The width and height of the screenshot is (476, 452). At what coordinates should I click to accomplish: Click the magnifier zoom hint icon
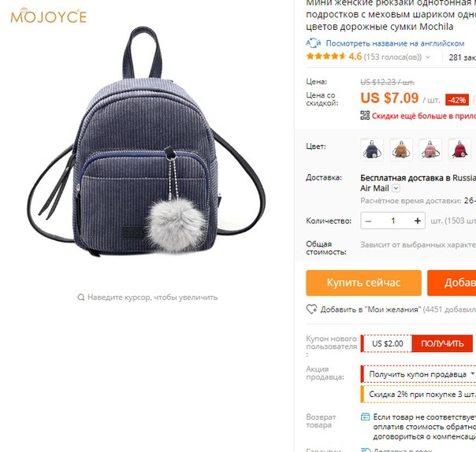(80, 298)
